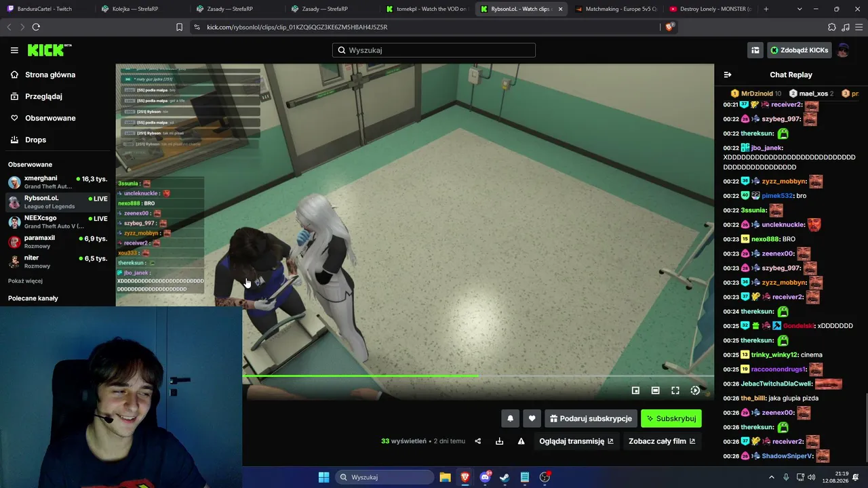Screen dimensions: 868x488
Task: Go to the Kick logo homepage
Action: [50, 50]
